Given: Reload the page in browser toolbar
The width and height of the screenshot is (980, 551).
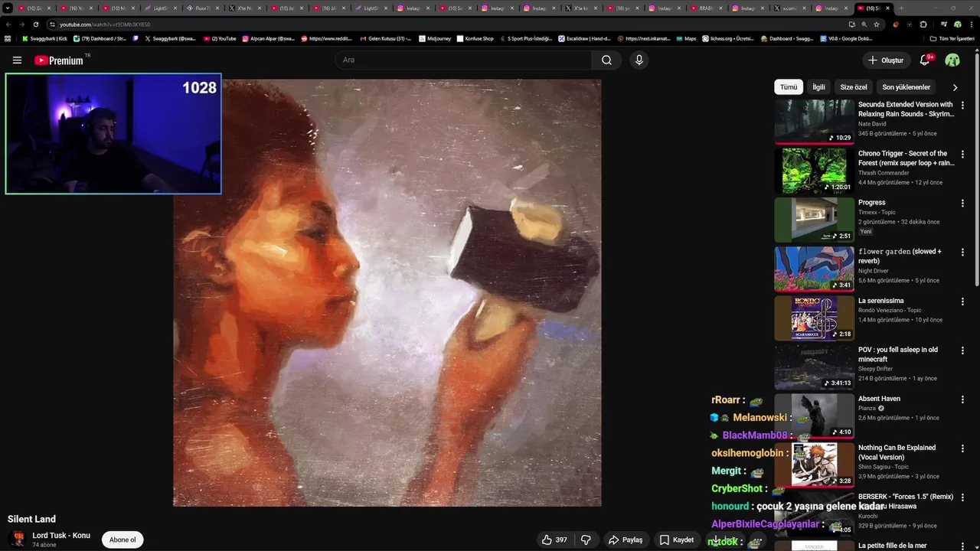Looking at the screenshot, I should (x=35, y=24).
